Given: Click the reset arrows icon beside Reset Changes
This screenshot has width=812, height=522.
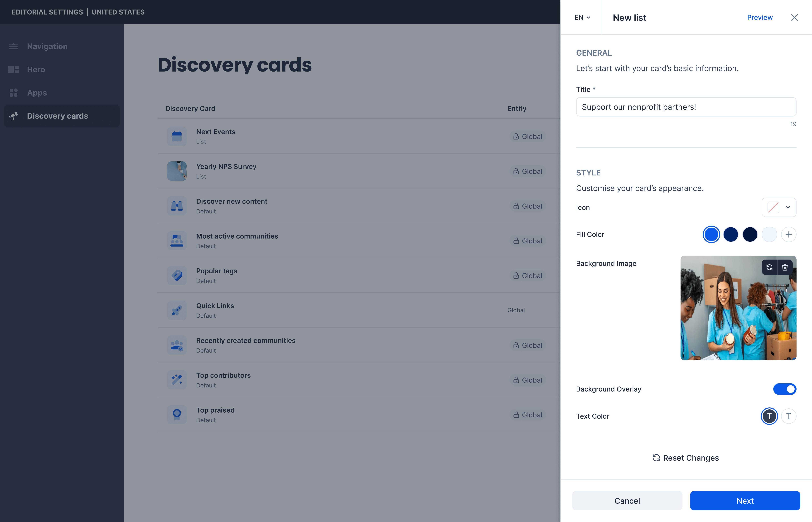Looking at the screenshot, I should [x=656, y=458].
